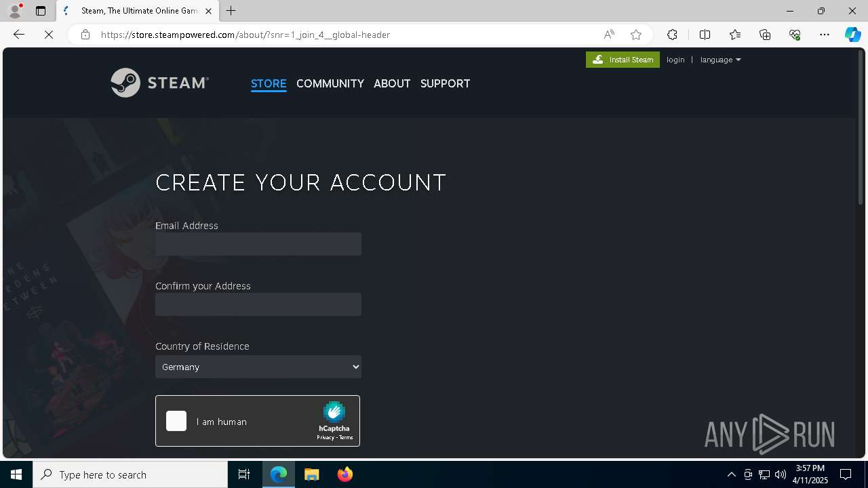Open the Windows Start menu
This screenshot has width=868, height=488.
[x=16, y=474]
